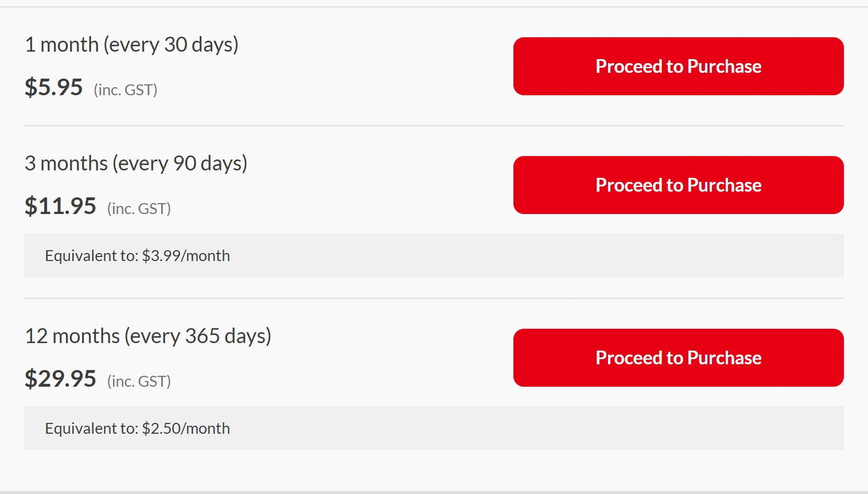Click the "12 months (every 365 days)" heading
This screenshot has height=494, width=868.
148,336
